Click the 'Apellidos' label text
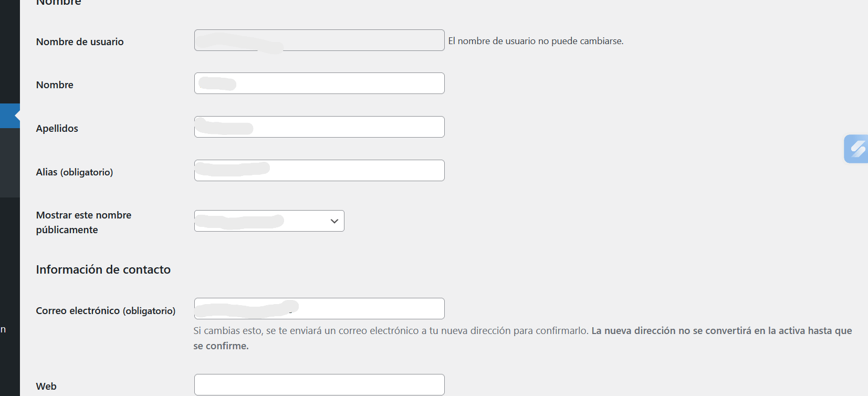Screen dimensions: 868x396 point(57,129)
